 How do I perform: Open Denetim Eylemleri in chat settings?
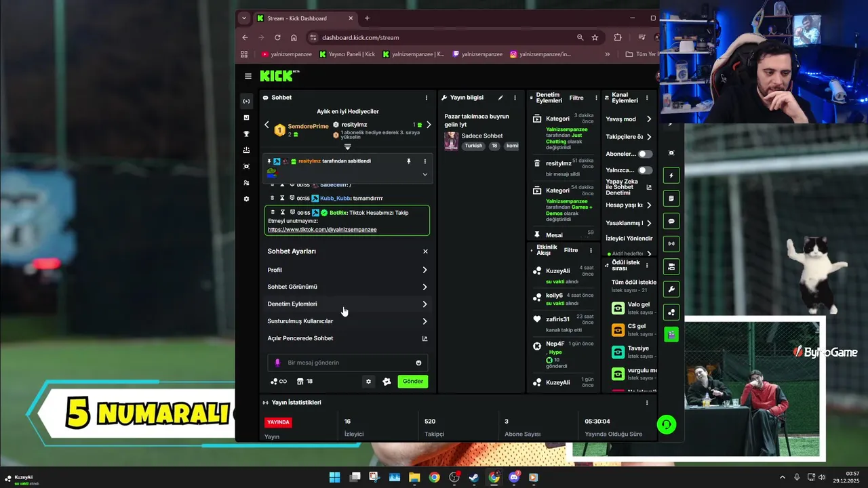pyautogui.click(x=347, y=304)
